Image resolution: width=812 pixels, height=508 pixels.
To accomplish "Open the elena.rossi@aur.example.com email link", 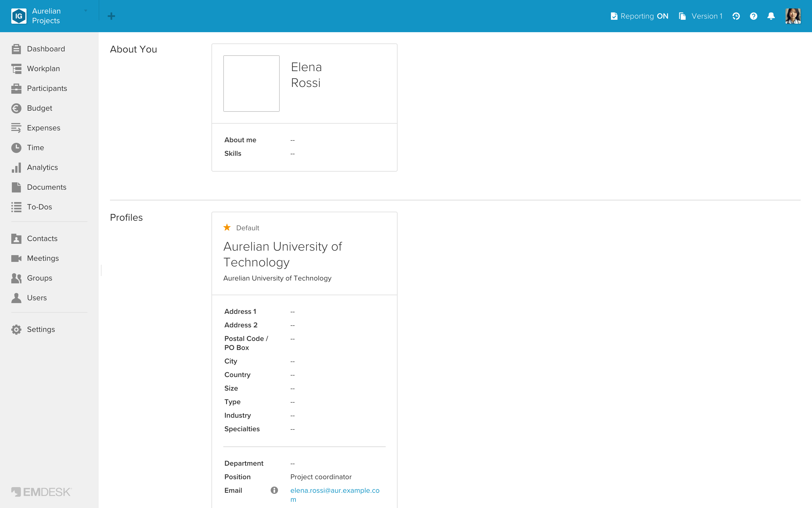I will [335, 494].
